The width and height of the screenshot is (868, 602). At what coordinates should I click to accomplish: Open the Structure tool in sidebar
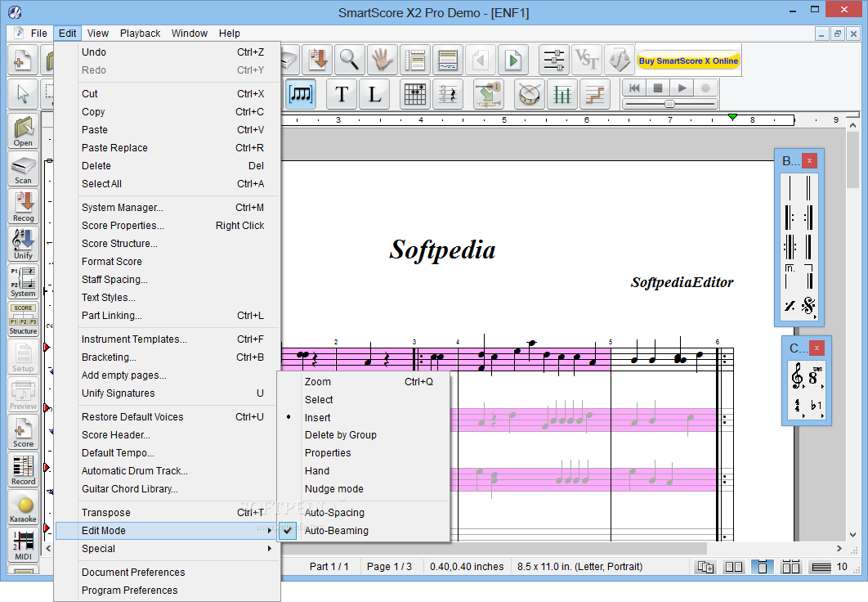23,320
